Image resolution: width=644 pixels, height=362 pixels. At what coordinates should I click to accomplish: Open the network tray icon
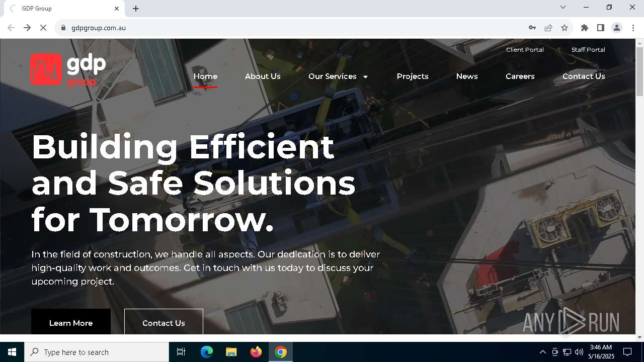click(567, 352)
